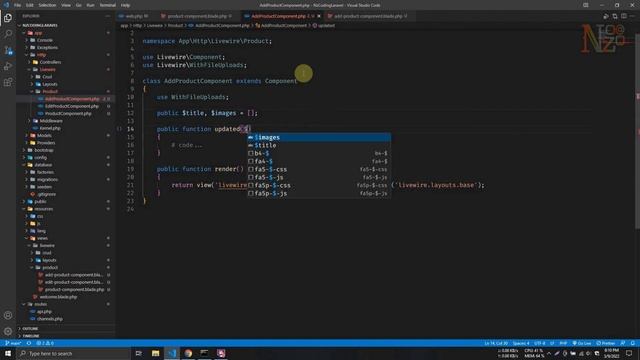This screenshot has height=360, width=640.
Task: Click the feedback icon in status bar
Action: coord(623,343)
